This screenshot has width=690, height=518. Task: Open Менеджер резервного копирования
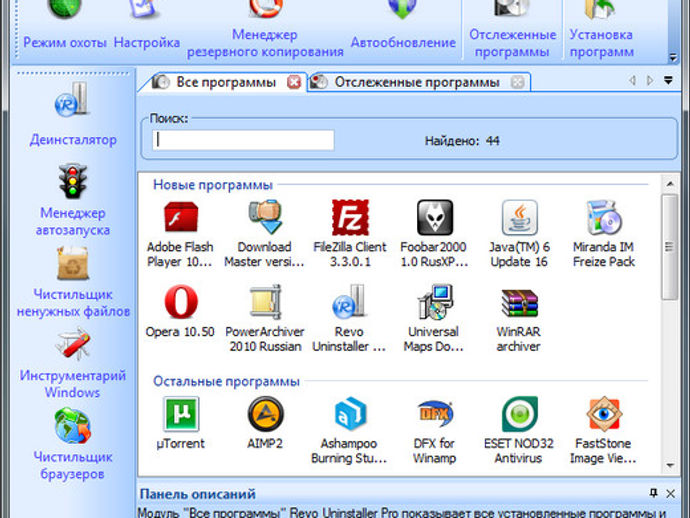[x=265, y=31]
